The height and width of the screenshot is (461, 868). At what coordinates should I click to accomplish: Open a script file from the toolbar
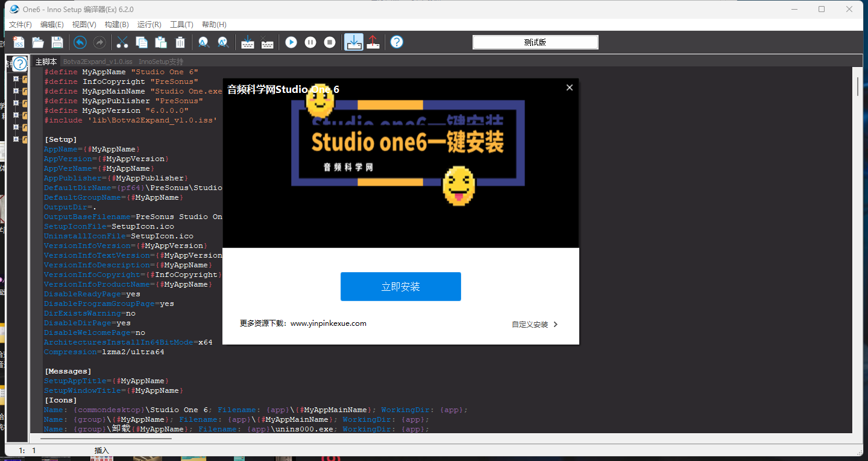[x=38, y=42]
